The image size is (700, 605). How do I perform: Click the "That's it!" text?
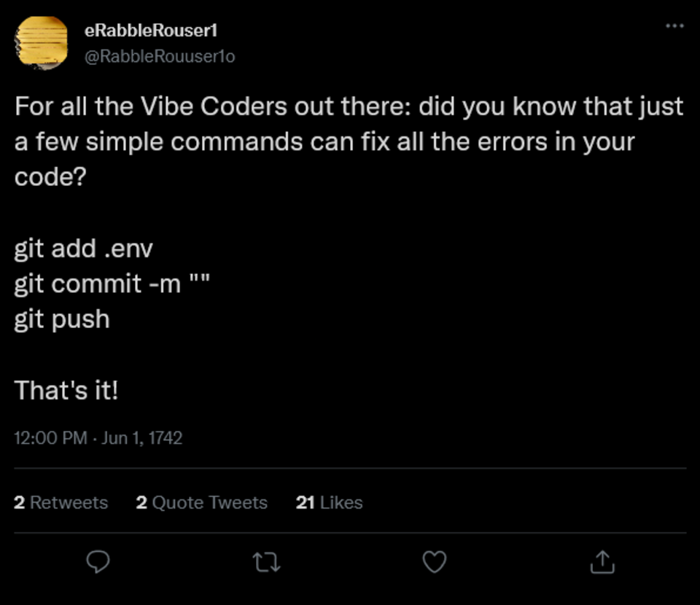pyautogui.click(x=66, y=390)
